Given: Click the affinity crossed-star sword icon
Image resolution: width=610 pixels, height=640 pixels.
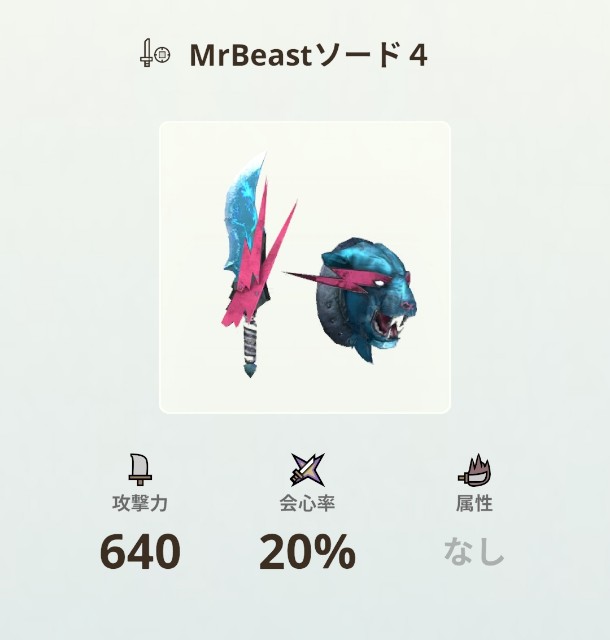Looking at the screenshot, I should click(x=307, y=469).
